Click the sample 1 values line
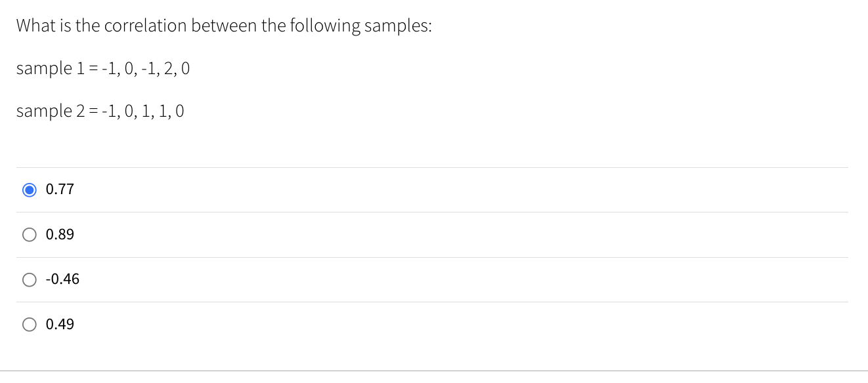This screenshot has height=383, width=868. click(103, 68)
